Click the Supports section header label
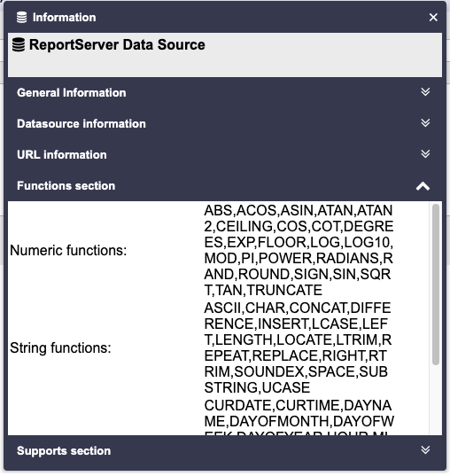 [x=64, y=451]
